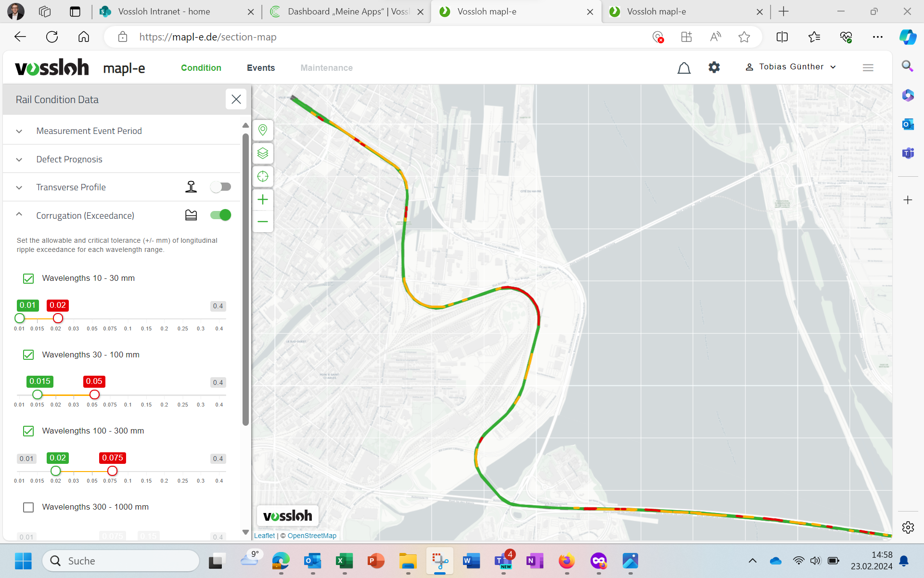Image resolution: width=924 pixels, height=578 pixels.
Task: Open the Tobias Günther user dropdown
Action: 791,67
